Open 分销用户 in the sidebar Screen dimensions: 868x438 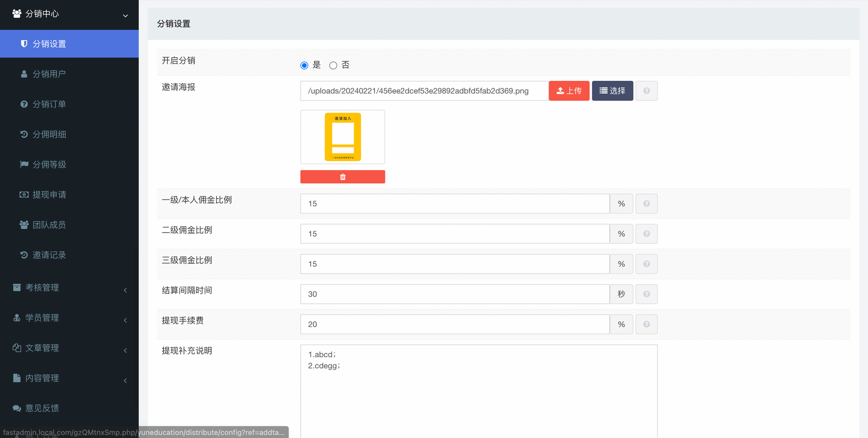point(49,74)
